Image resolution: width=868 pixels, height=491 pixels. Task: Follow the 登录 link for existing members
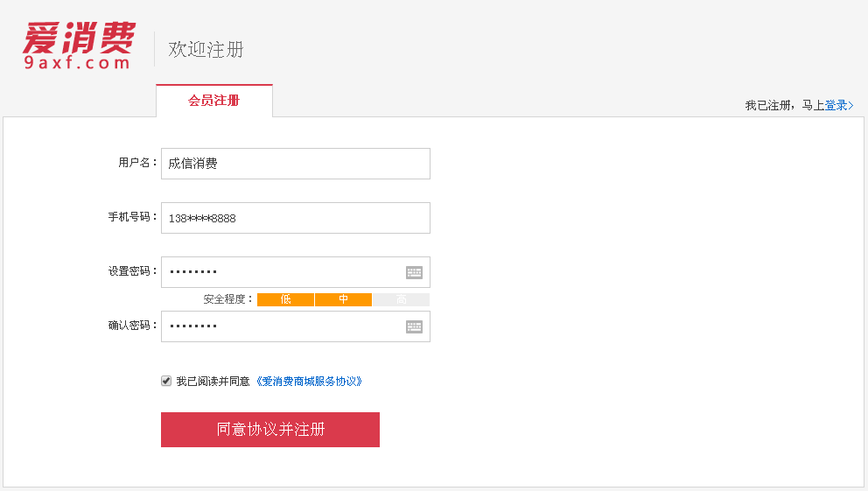point(836,106)
